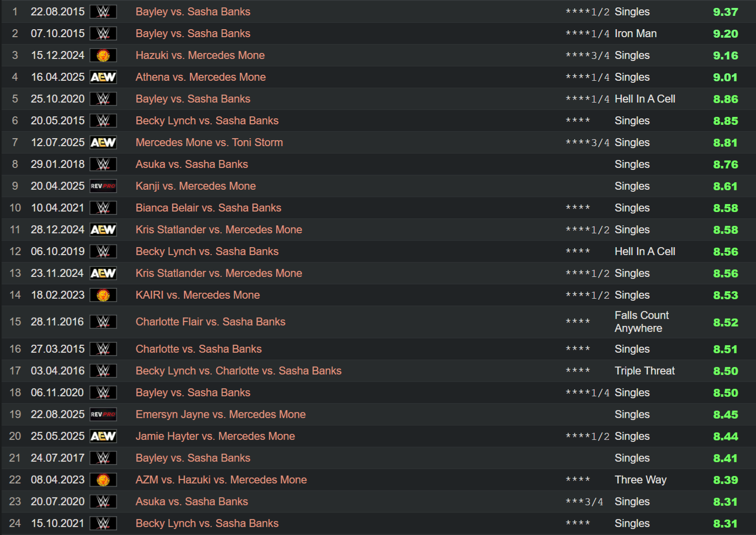The width and height of the screenshot is (756, 535).
Task: Open Becky Lynch vs. Sasha Banks from 15.10.2021
Action: point(207,524)
